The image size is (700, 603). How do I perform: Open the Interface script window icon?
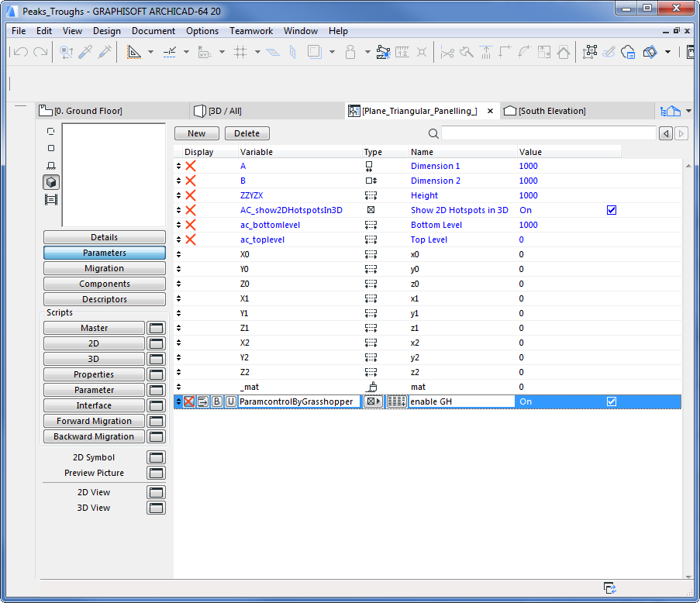[156, 405]
